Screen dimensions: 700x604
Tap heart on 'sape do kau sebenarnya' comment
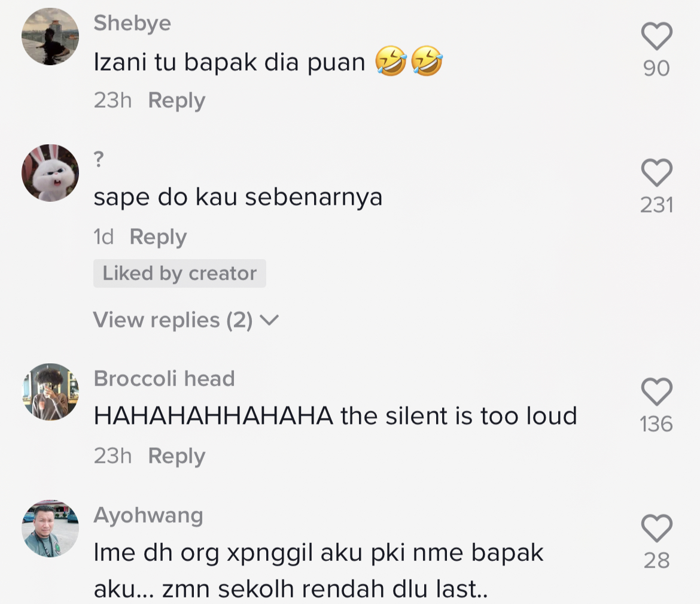pos(656,174)
